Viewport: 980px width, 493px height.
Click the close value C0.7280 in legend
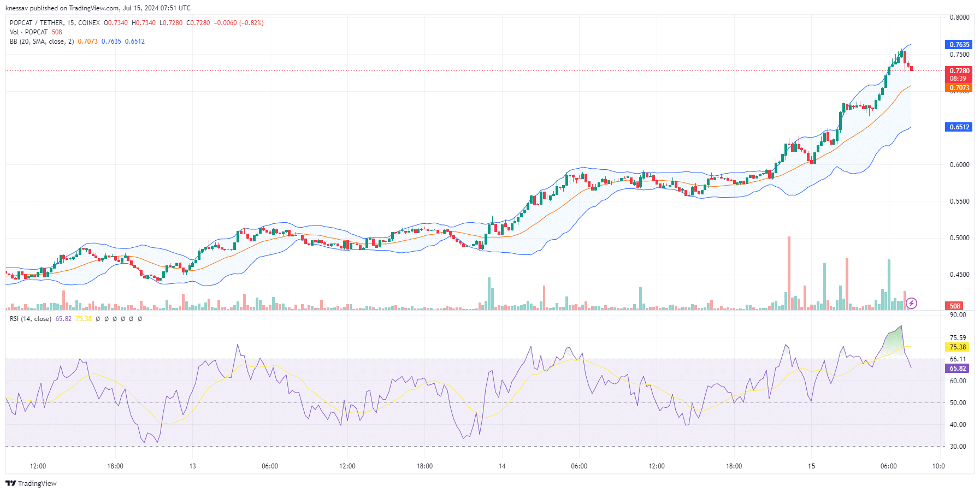tap(198, 23)
